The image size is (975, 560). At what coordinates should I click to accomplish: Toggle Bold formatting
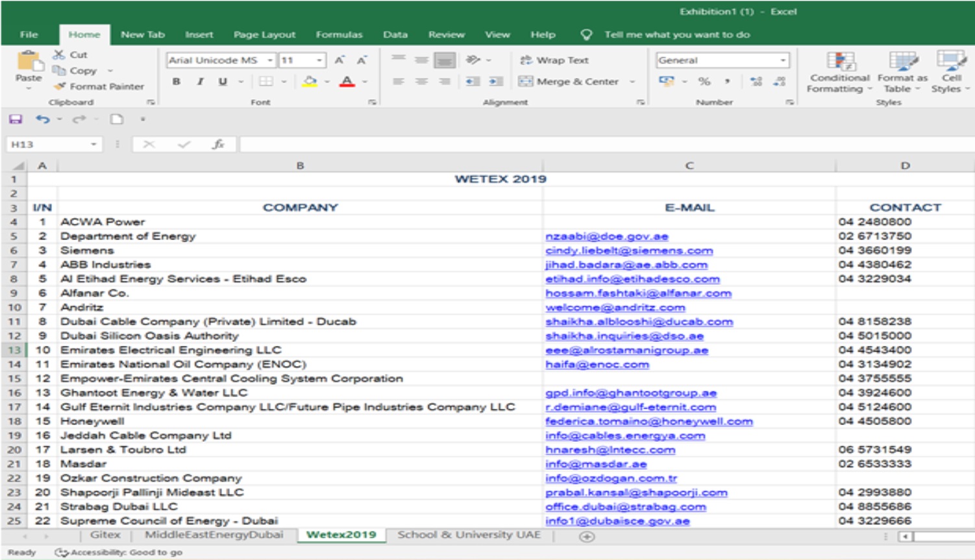[x=177, y=82]
